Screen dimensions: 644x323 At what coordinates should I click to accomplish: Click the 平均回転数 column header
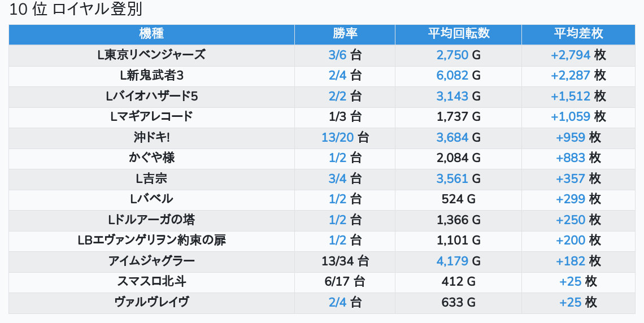458,34
